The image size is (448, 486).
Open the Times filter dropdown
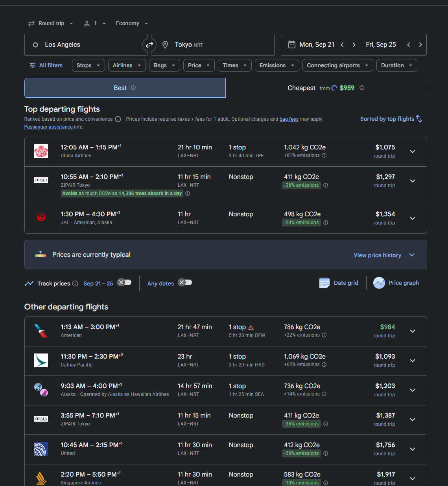235,65
